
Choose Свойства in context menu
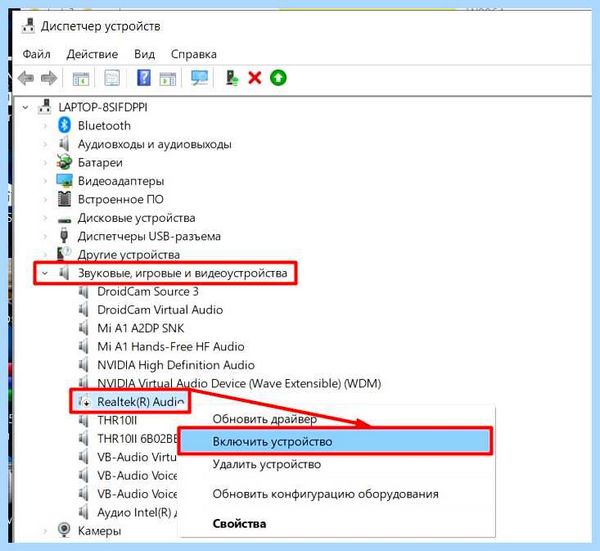point(239,523)
